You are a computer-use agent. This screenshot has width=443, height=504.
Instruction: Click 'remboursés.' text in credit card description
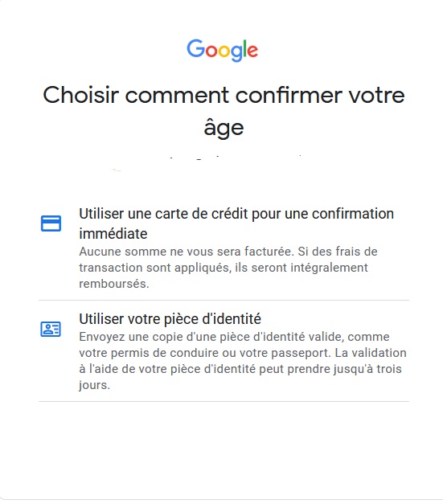[114, 284]
